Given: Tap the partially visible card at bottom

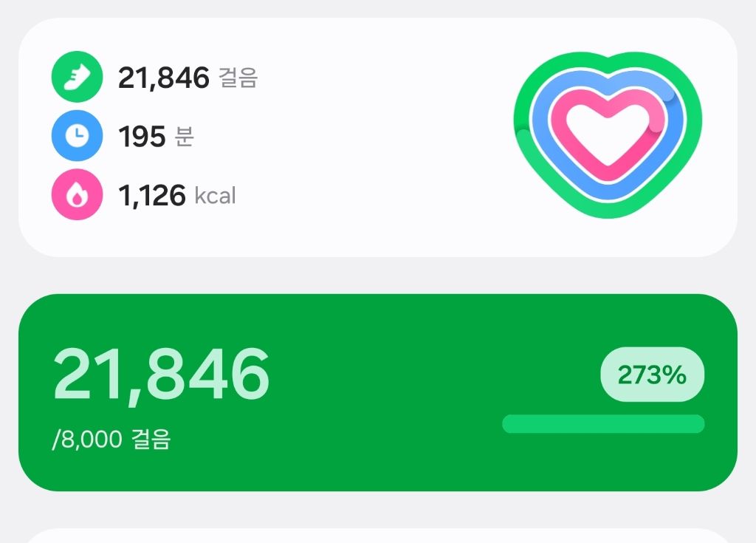Looking at the screenshot, I should 378,536.
